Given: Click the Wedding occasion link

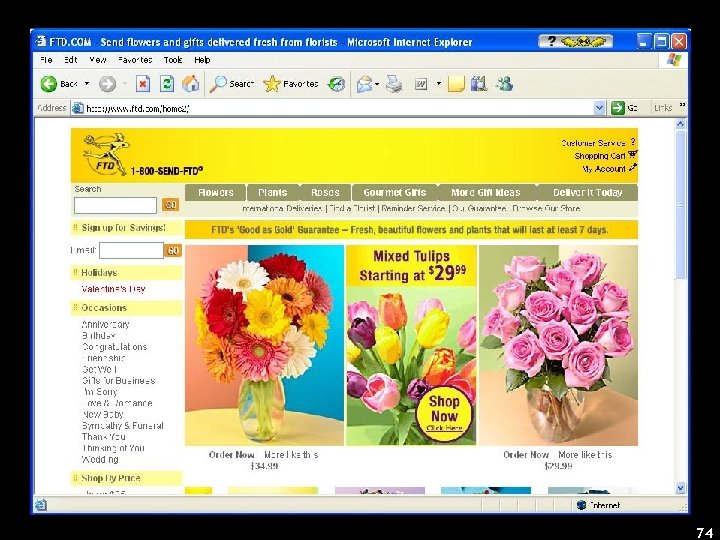Looking at the screenshot, I should [x=100, y=459].
